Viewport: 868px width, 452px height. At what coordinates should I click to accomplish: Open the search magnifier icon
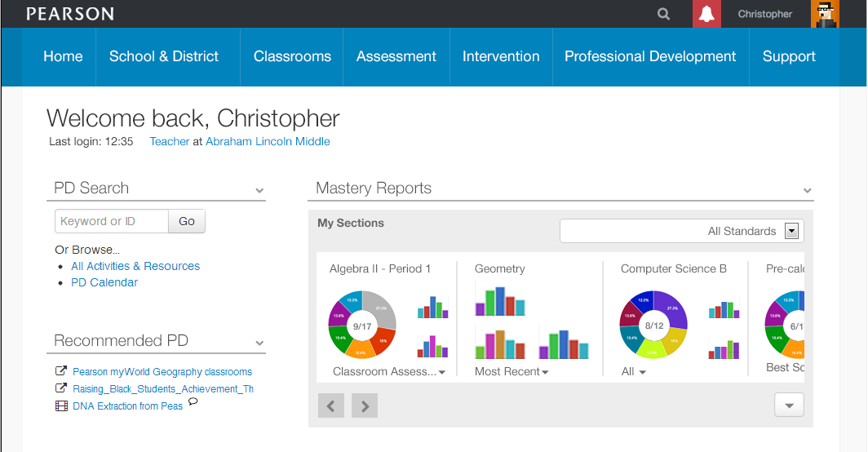click(x=663, y=15)
